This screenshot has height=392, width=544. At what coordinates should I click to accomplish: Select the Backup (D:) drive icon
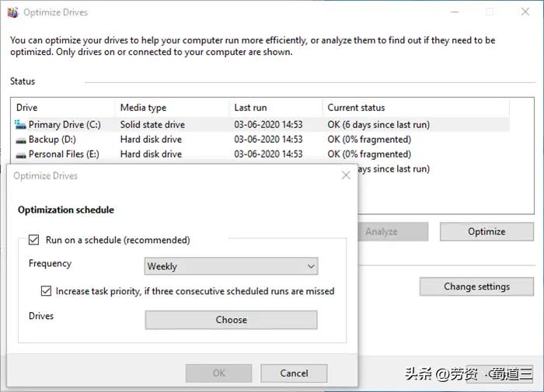point(21,140)
